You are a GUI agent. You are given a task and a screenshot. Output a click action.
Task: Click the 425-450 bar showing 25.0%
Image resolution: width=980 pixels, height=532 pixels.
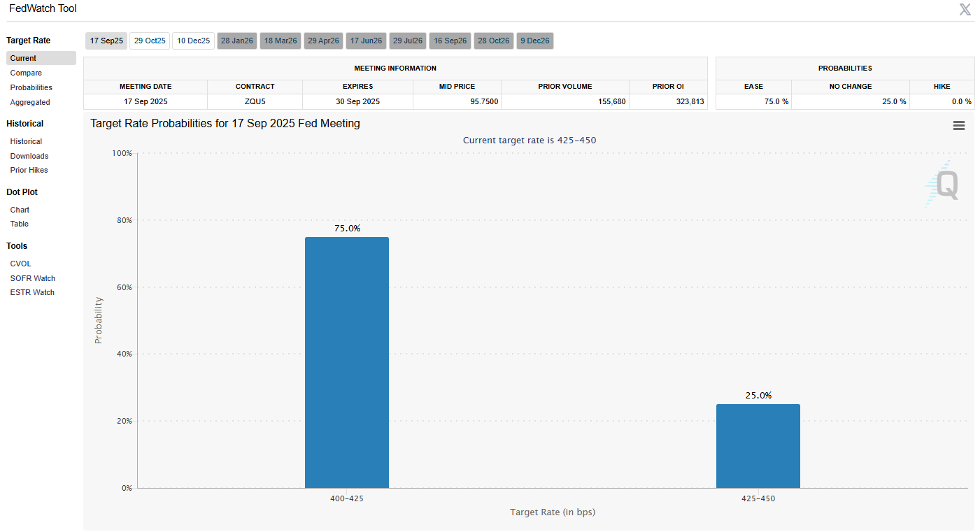[758, 446]
